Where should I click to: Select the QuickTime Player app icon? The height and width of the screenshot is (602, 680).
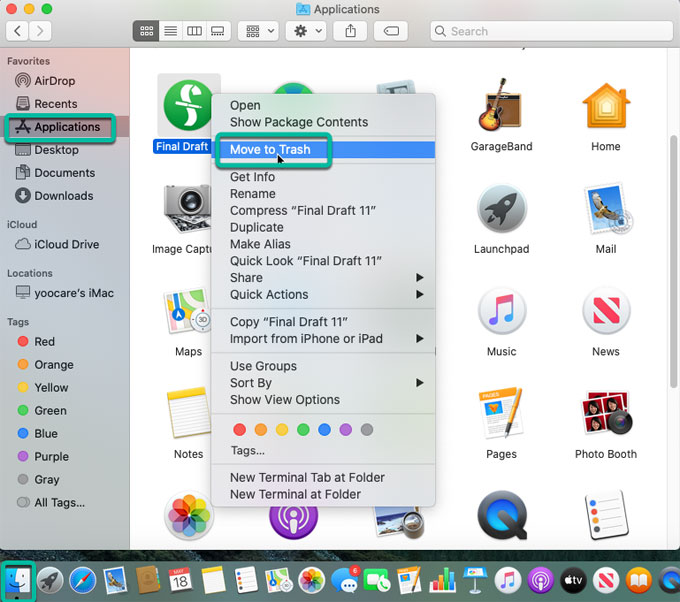click(x=502, y=515)
